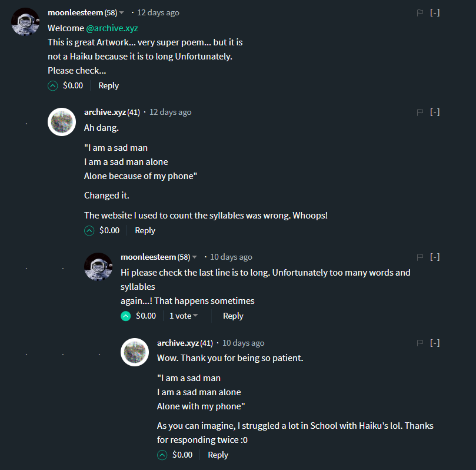Collapse archive.xyz's "Ah dang" comment
The height and width of the screenshot is (470, 476).
click(435, 112)
